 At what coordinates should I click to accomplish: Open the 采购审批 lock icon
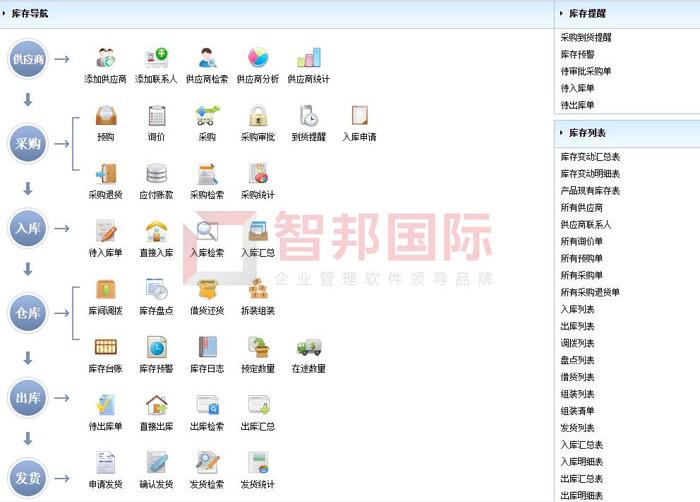258,115
